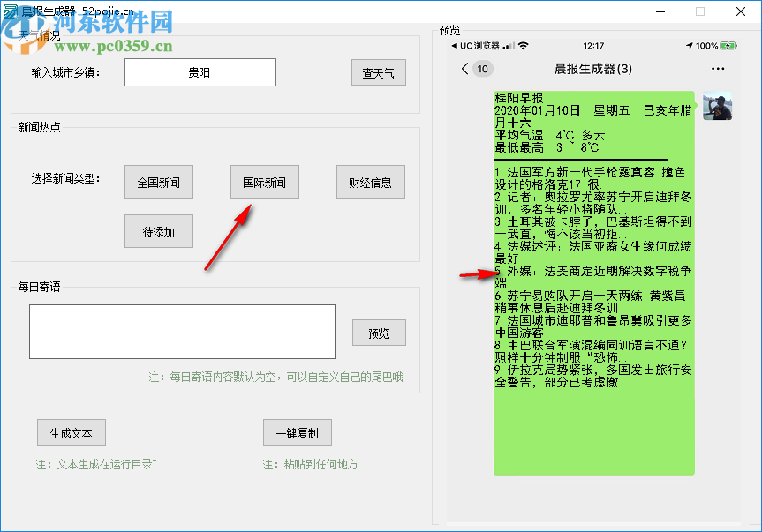The height and width of the screenshot is (532, 762).
Task: Click the 待添加 placeholder button
Action: [x=159, y=231]
